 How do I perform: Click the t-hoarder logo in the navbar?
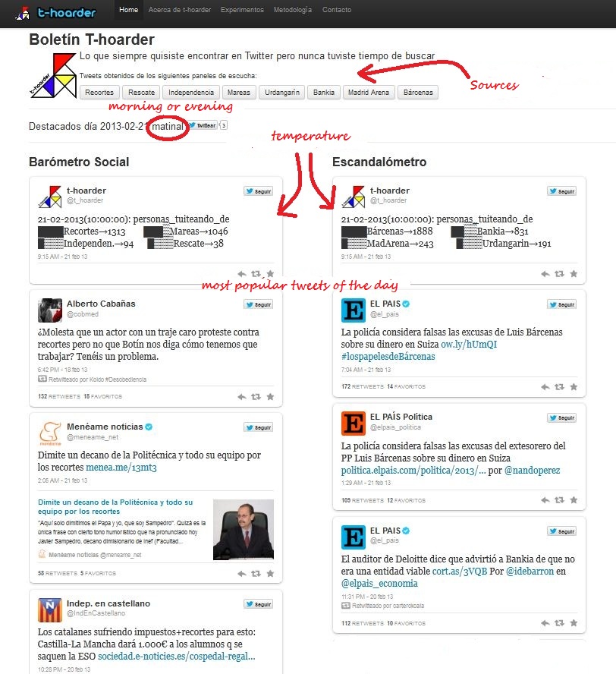coord(56,13)
